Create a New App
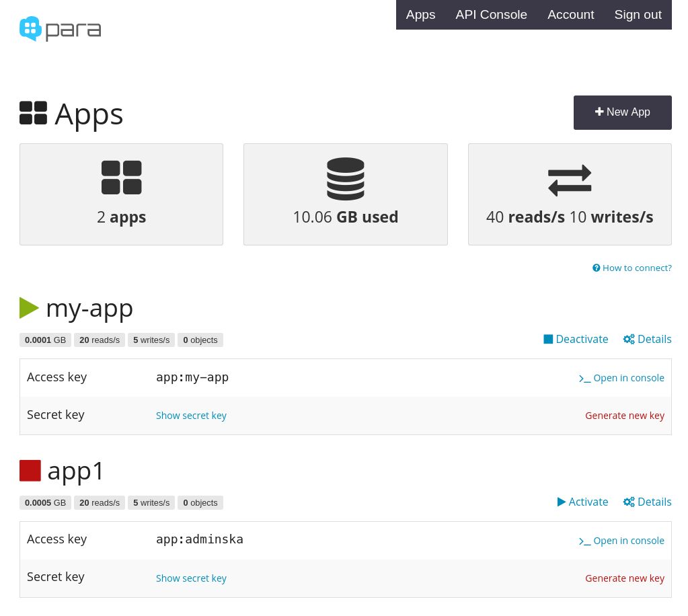This screenshot has height=616, width=688. point(622,112)
